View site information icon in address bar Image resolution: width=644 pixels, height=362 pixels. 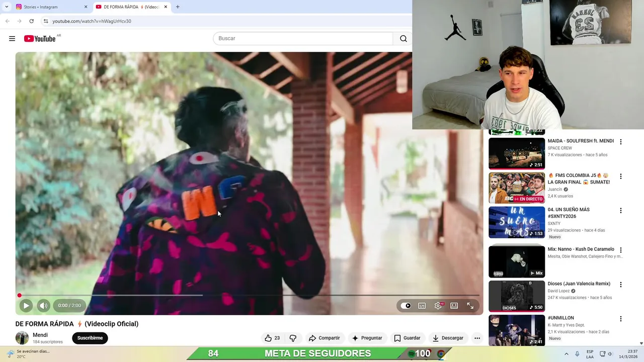[45, 21]
